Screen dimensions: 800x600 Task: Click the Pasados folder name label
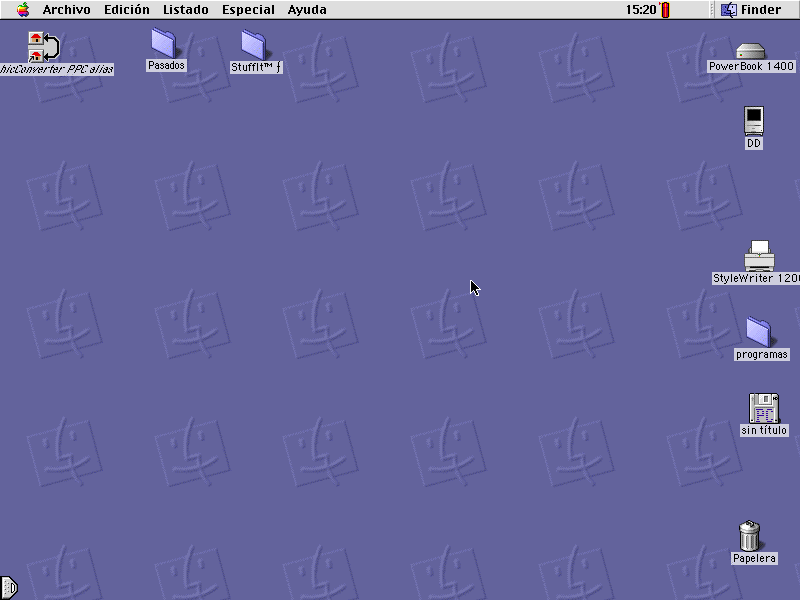[166, 65]
